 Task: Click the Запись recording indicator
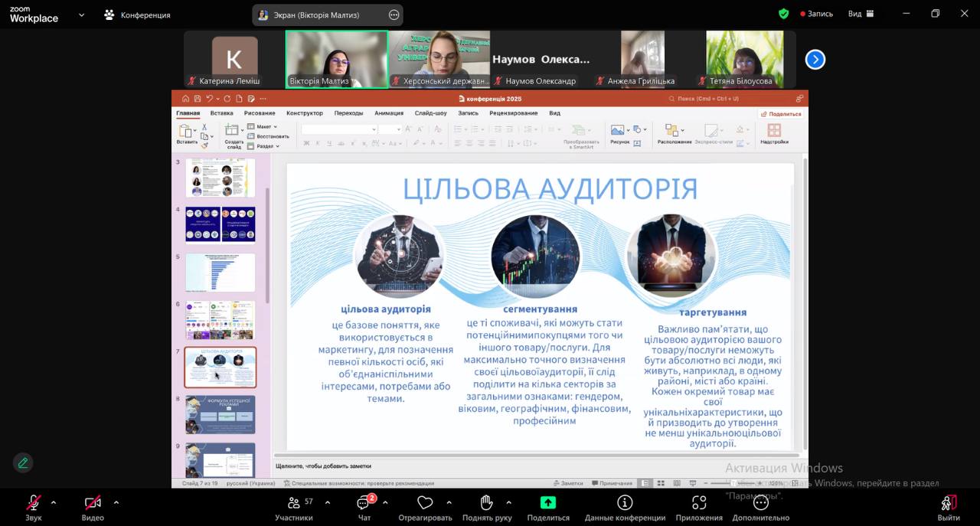(x=816, y=14)
